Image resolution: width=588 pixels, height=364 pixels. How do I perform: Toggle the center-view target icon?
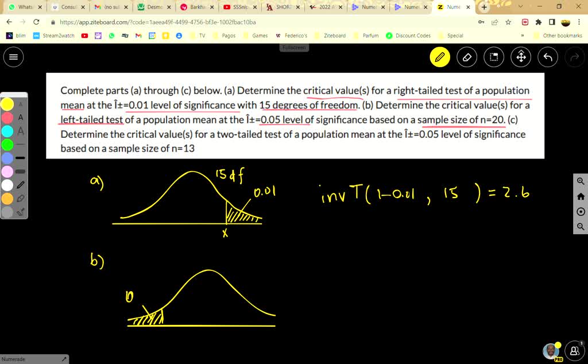point(581,211)
